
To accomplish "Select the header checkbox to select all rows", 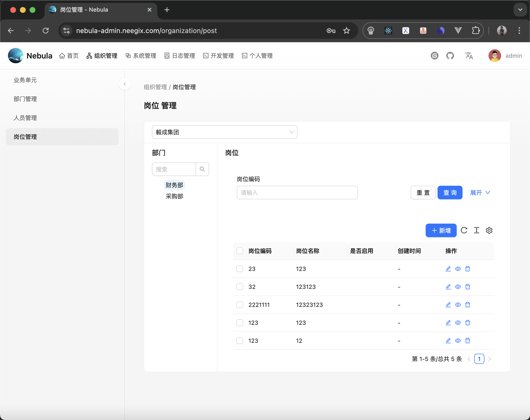I will point(240,251).
